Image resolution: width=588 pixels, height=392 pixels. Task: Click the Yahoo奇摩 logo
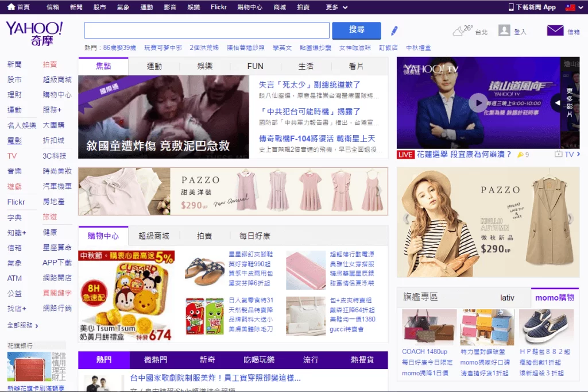34,33
